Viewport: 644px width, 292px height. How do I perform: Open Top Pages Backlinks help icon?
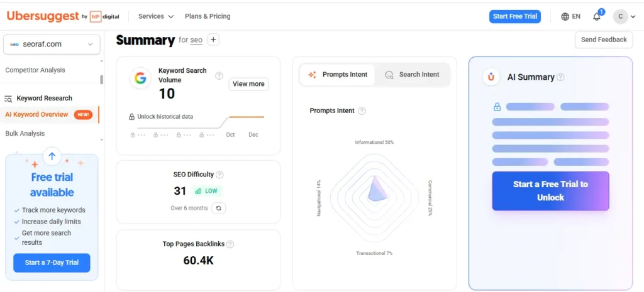230,244
